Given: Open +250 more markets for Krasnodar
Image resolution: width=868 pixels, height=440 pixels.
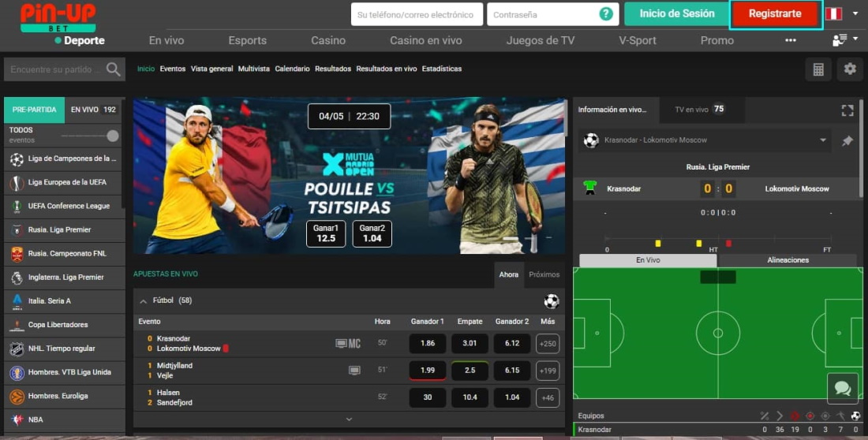Looking at the screenshot, I should [548, 345].
